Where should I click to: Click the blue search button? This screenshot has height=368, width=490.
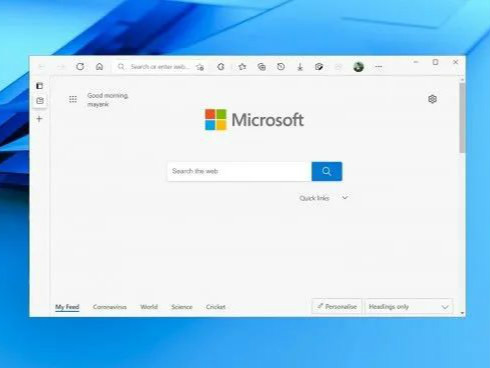327,171
